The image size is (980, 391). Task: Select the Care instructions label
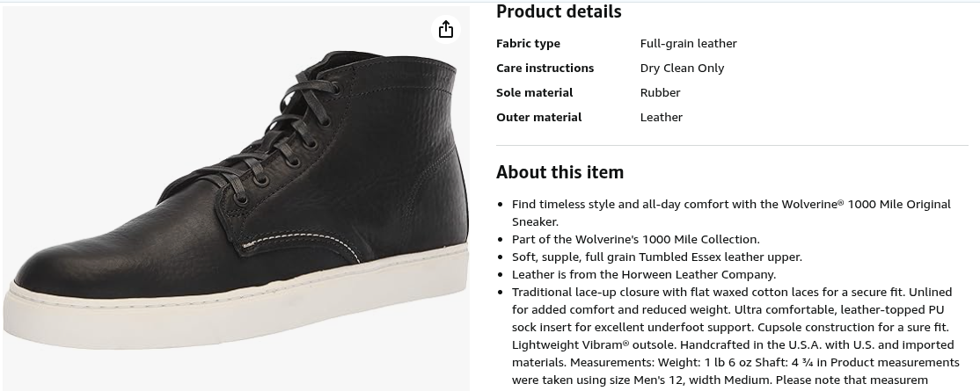(545, 68)
